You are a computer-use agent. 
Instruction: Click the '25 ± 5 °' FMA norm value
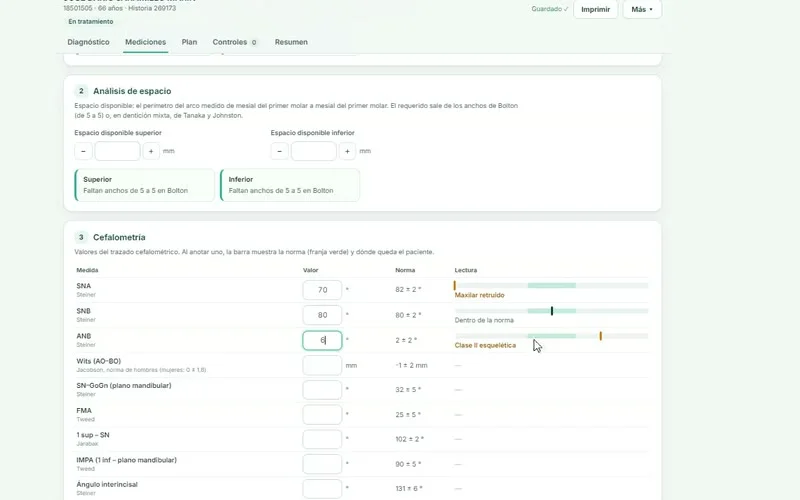pyautogui.click(x=408, y=415)
